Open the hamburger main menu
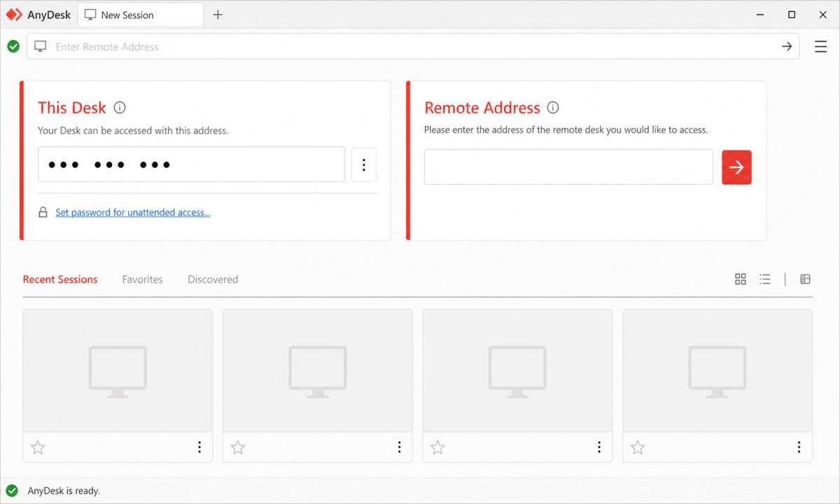This screenshot has width=840, height=504. (x=821, y=46)
